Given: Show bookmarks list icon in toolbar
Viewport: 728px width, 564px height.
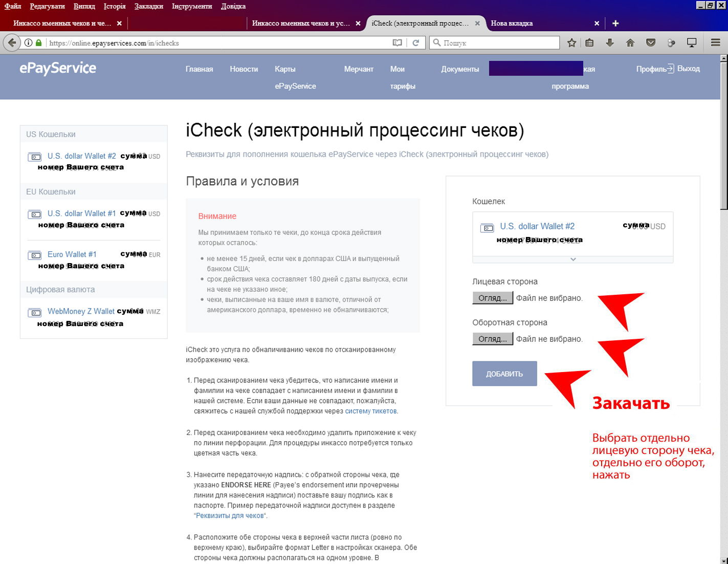Looking at the screenshot, I should [589, 43].
